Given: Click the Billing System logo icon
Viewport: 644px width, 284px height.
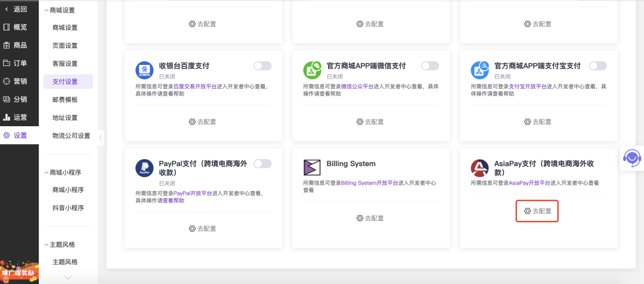Looking at the screenshot, I should pyautogui.click(x=312, y=168).
